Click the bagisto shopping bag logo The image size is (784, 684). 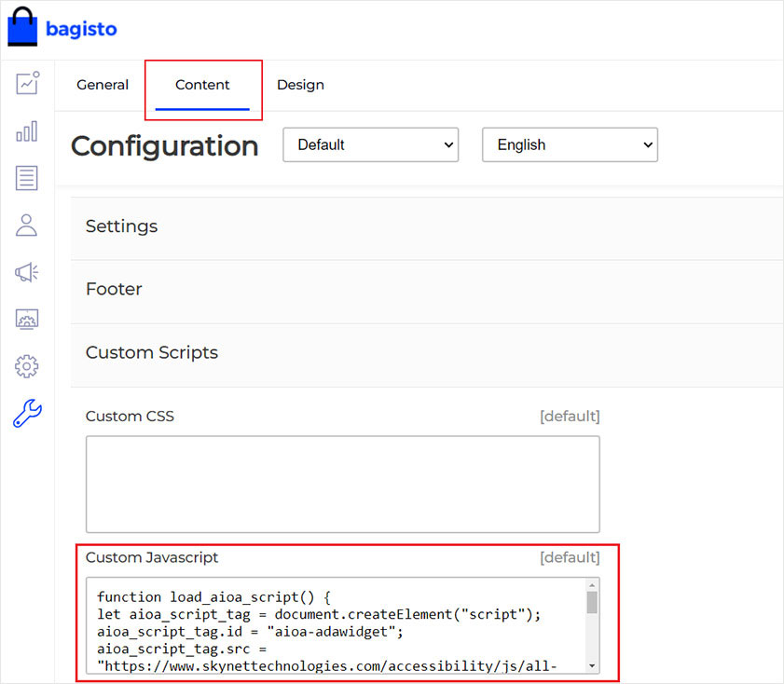pyautogui.click(x=24, y=28)
